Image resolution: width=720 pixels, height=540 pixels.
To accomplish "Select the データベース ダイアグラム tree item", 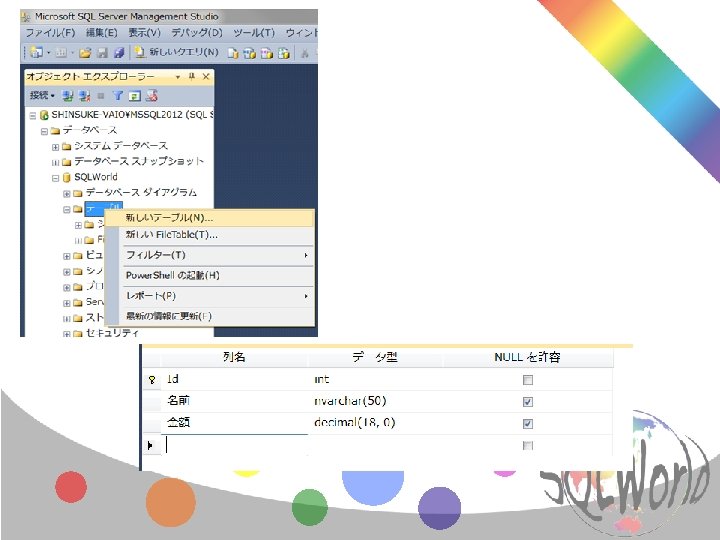I will (x=141, y=192).
